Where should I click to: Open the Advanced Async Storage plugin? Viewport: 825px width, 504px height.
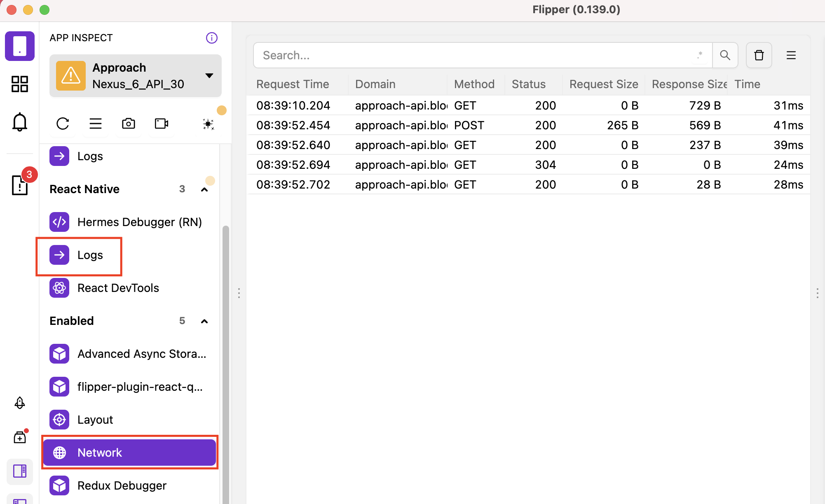tap(141, 353)
